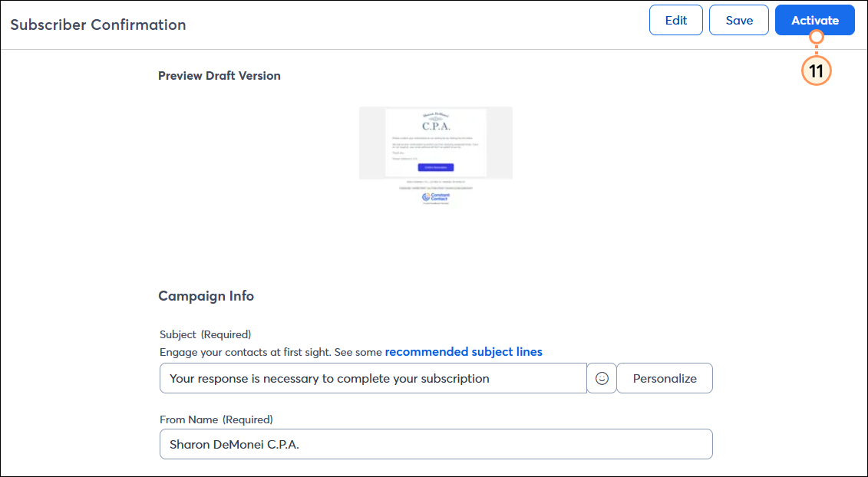Click the numbered step 11 callout marker
The width and height of the screenshot is (868, 477).
pyautogui.click(x=816, y=71)
